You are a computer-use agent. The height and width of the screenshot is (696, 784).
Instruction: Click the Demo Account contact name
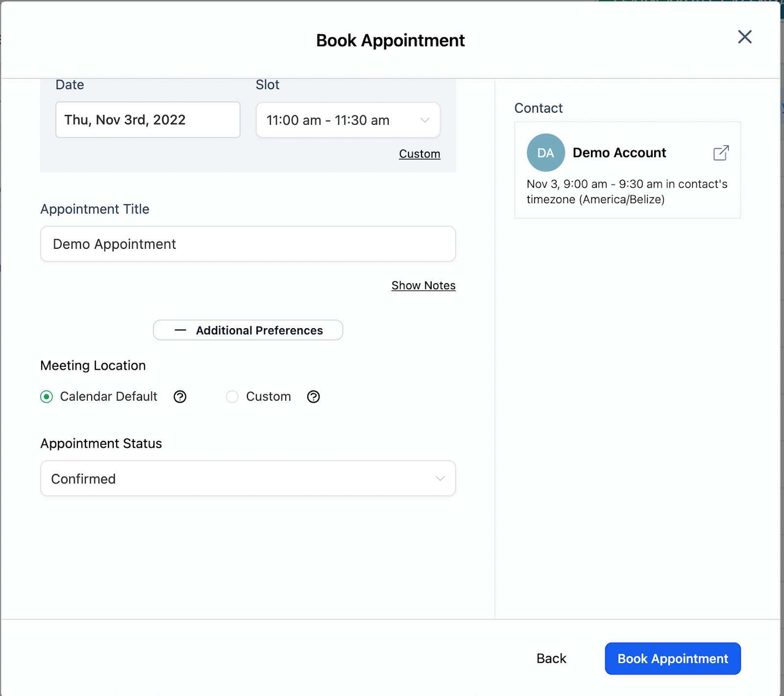coord(619,153)
